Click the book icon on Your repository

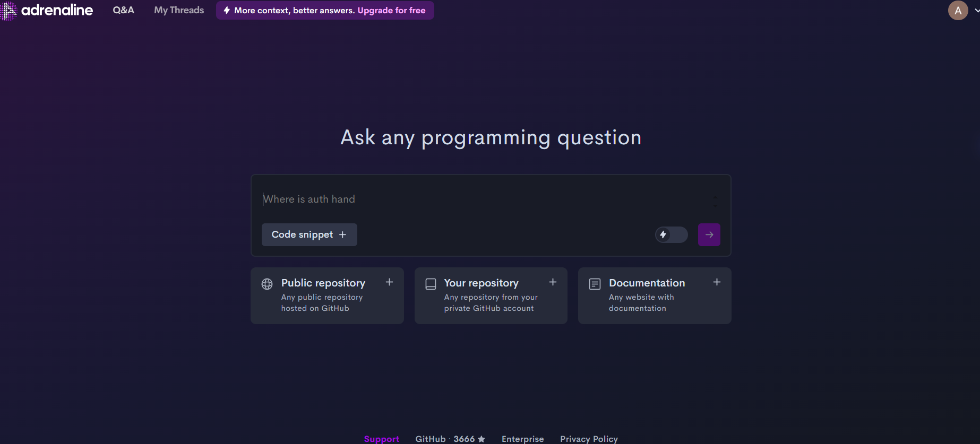tap(431, 284)
